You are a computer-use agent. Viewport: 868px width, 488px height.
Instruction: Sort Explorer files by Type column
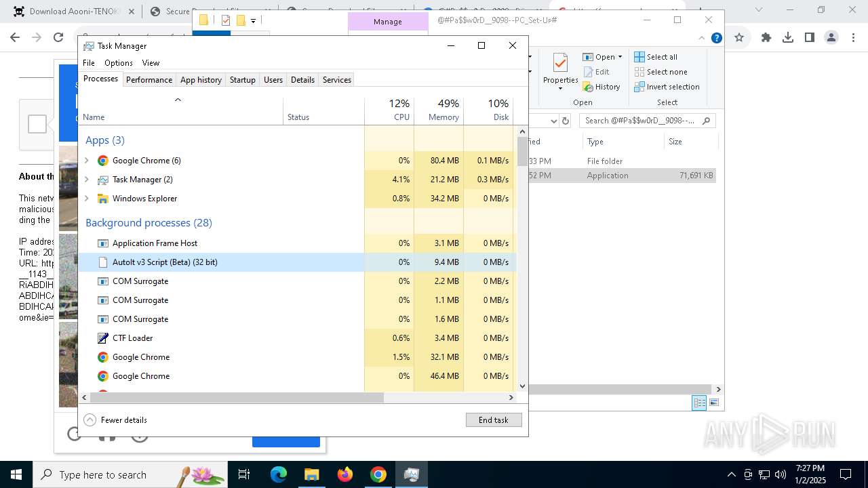(x=623, y=142)
